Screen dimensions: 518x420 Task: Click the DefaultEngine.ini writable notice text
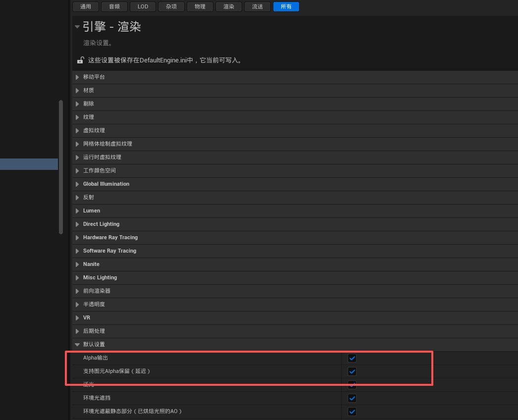[165, 60]
